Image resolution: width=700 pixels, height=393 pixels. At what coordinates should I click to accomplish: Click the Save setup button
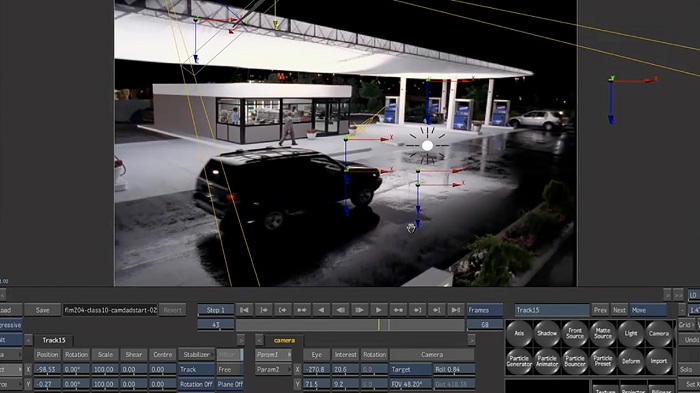(42, 310)
